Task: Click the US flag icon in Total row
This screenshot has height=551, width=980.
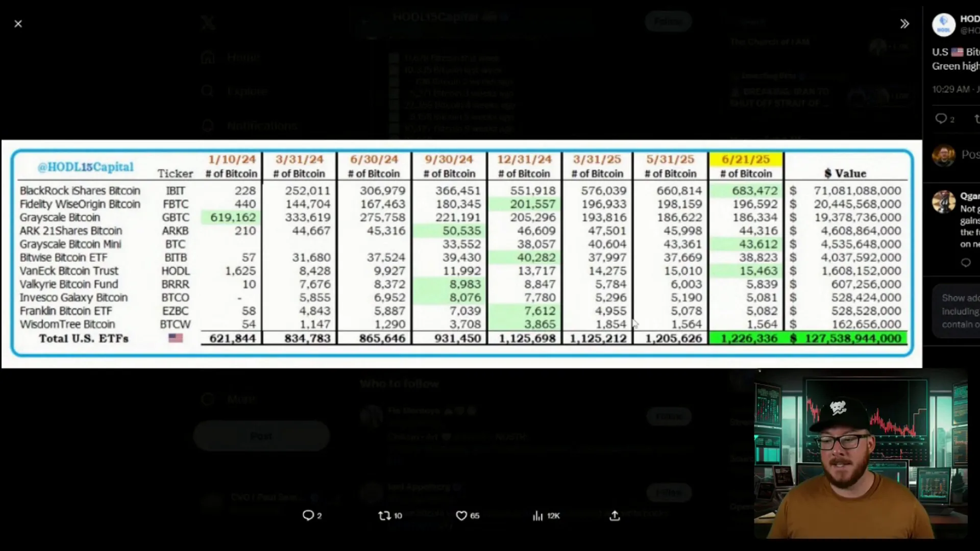Action: click(176, 338)
